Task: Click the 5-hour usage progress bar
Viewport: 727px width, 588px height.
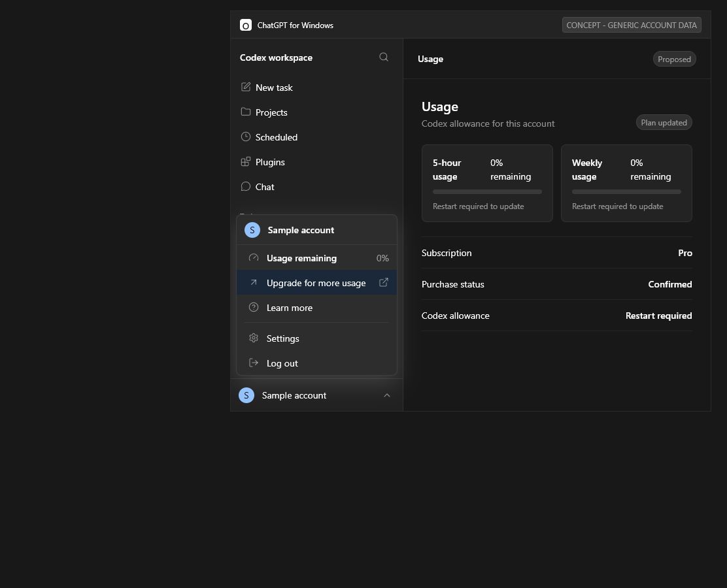Action: [x=487, y=191]
